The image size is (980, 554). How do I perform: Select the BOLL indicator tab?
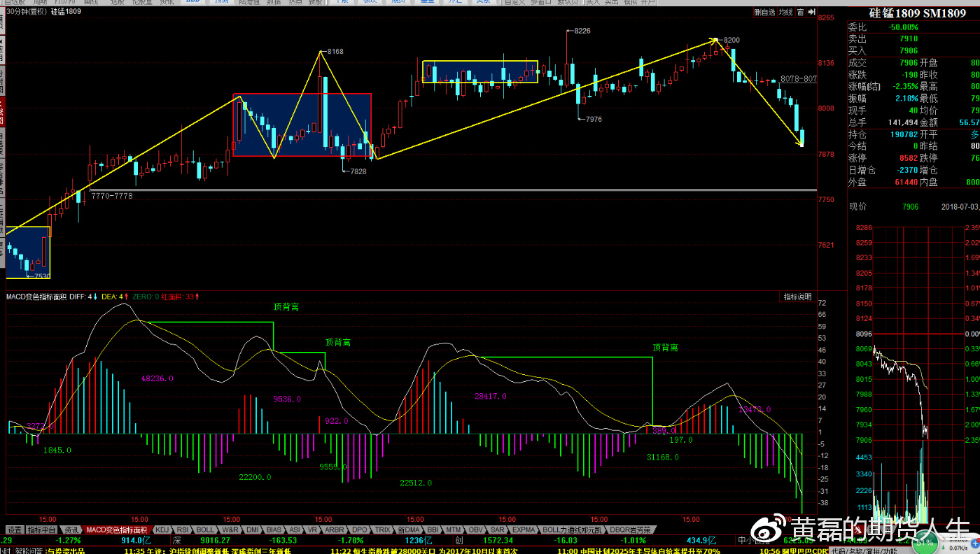click(x=205, y=530)
